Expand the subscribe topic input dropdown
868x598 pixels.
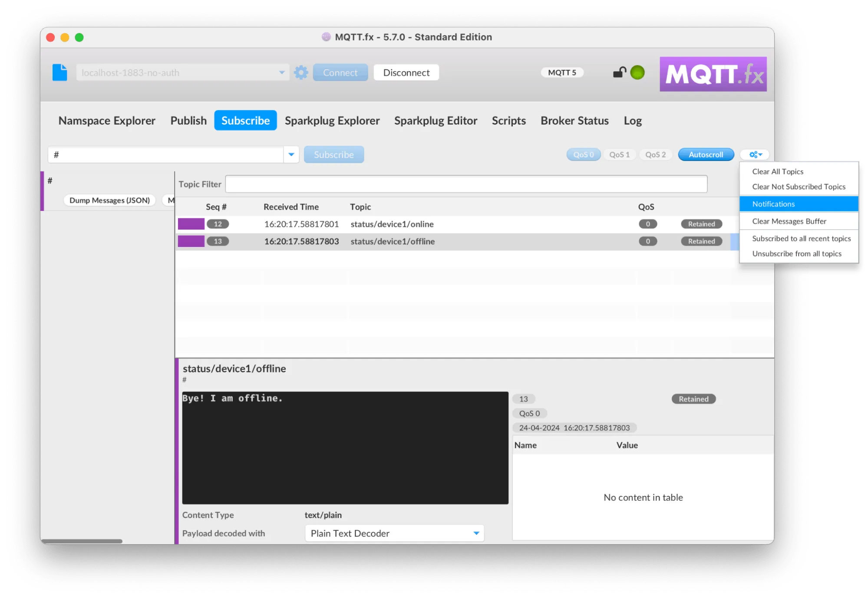291,154
